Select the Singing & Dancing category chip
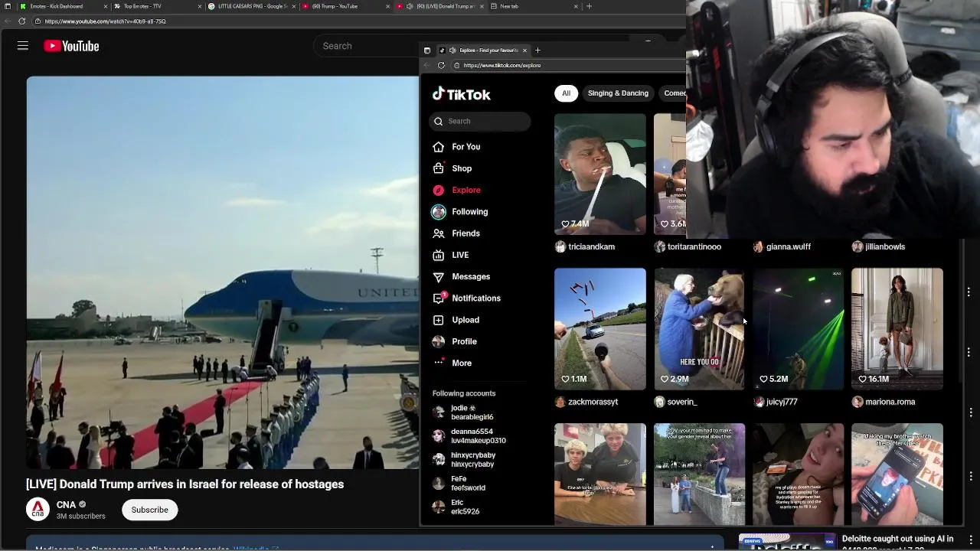The image size is (980, 551). pyautogui.click(x=618, y=93)
